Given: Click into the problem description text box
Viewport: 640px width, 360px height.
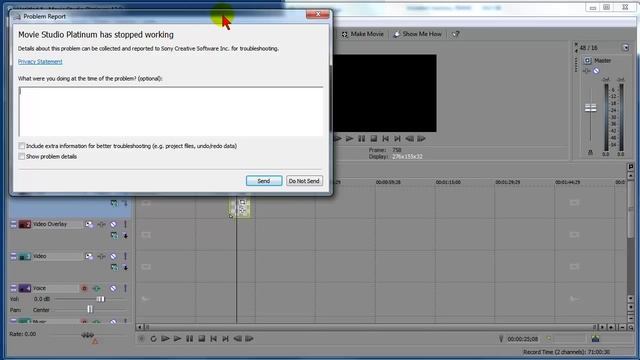Looking at the screenshot, I should coord(171,111).
